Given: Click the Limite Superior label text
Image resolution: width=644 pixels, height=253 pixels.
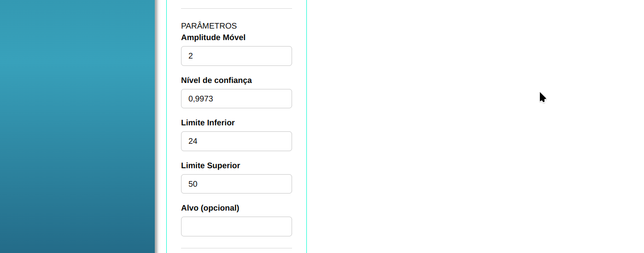Looking at the screenshot, I should [x=211, y=165].
